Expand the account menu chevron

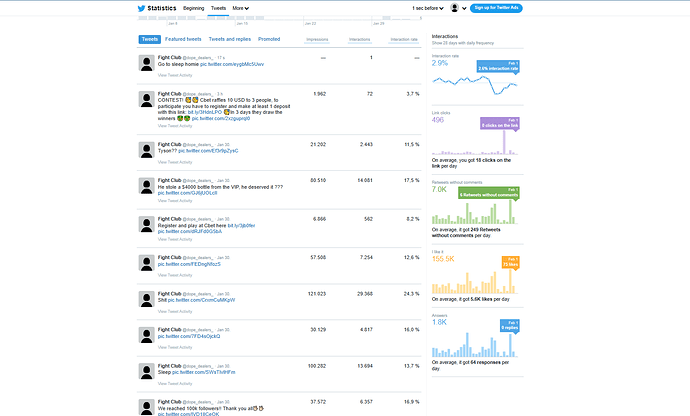464,8
